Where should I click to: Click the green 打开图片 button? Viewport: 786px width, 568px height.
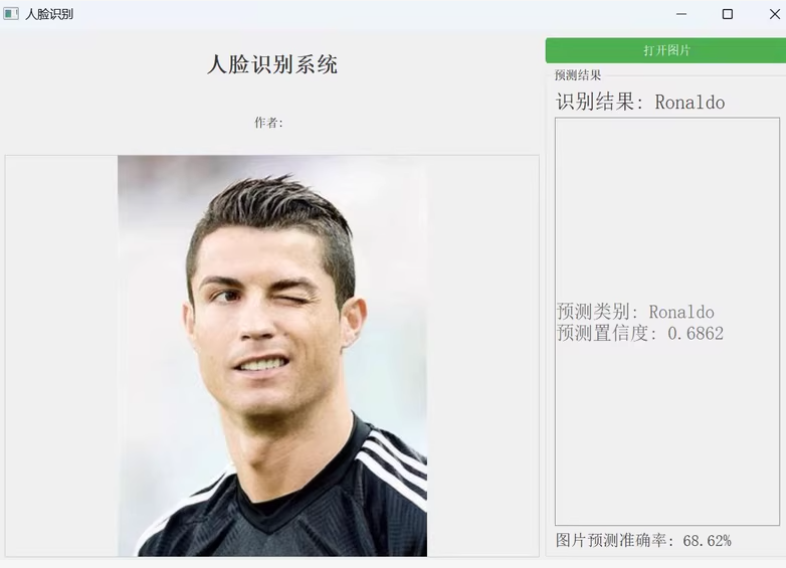[x=666, y=50]
